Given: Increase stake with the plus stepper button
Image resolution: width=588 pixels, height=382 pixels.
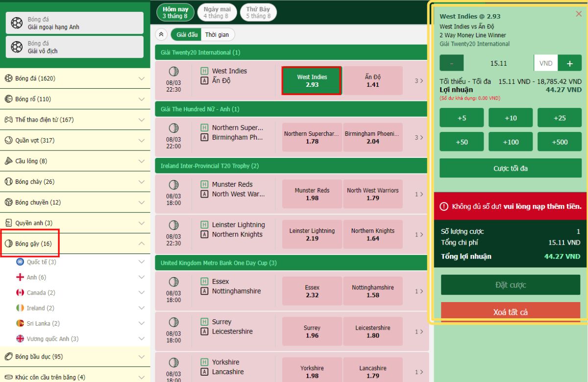Looking at the screenshot, I should point(570,63).
